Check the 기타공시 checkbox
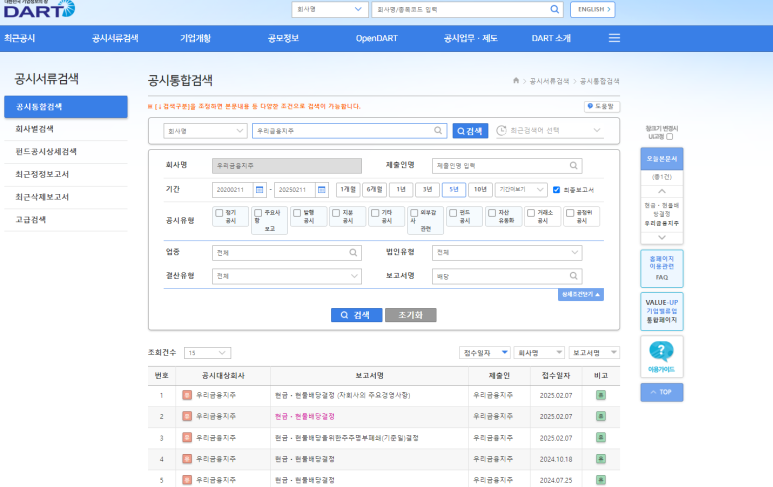This screenshot has height=487, width=773. point(375,213)
